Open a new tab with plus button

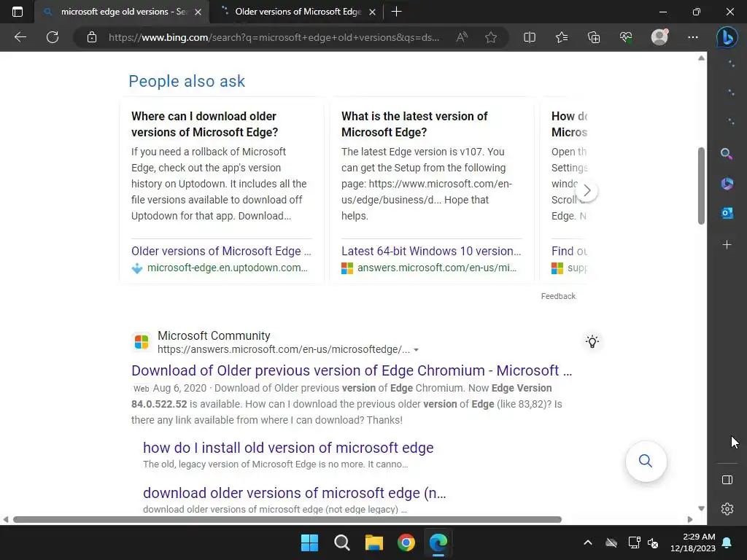396,12
